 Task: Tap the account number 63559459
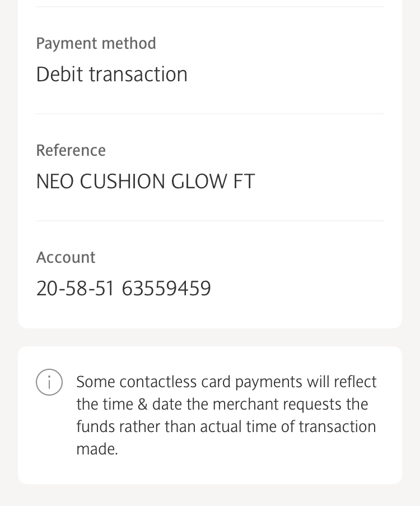(166, 288)
